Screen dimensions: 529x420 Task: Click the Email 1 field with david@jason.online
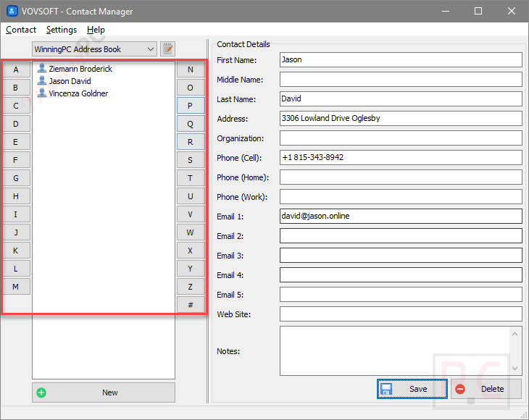[x=401, y=217]
